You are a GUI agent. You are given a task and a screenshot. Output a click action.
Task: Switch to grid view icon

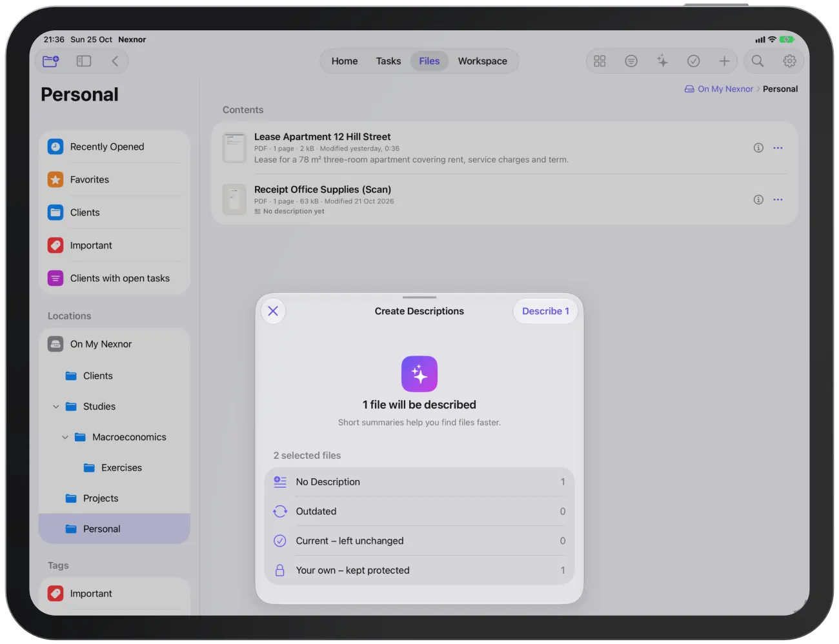point(600,61)
